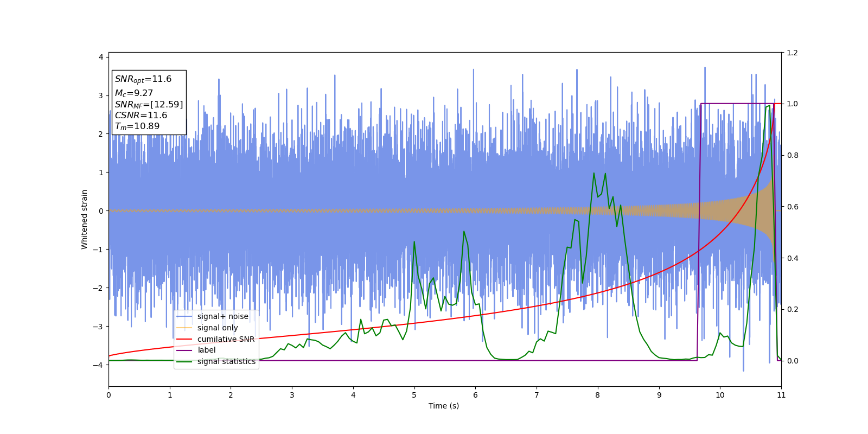Click the 'Whitened strain' y-axis label

(85, 219)
